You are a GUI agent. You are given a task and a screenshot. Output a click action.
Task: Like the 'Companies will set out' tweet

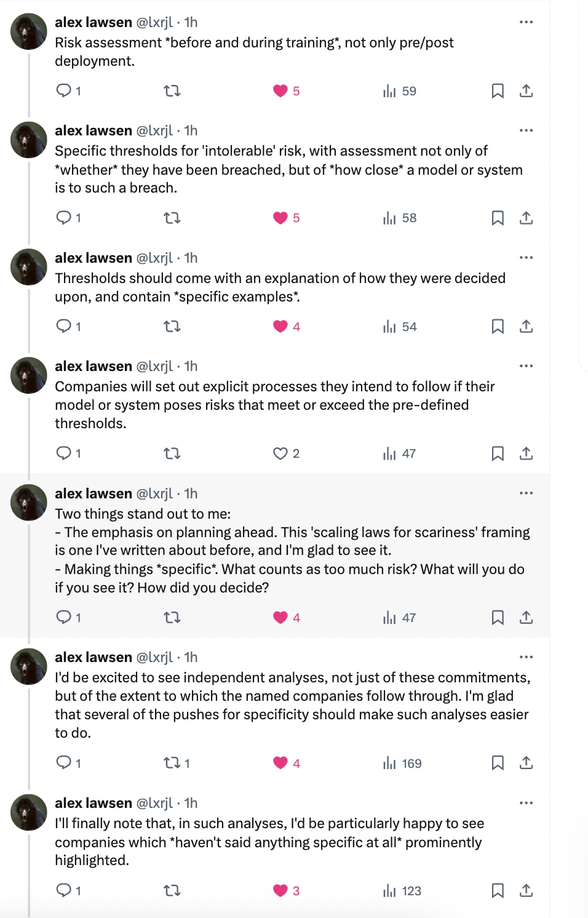pos(280,453)
